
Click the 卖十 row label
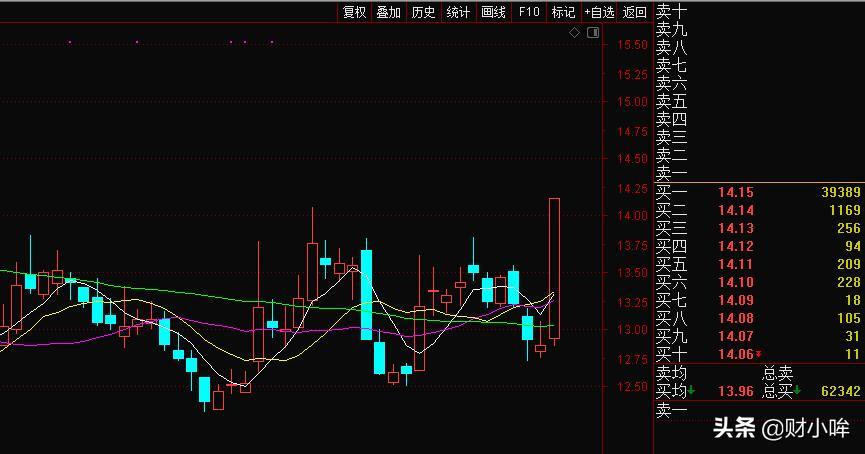click(x=671, y=12)
